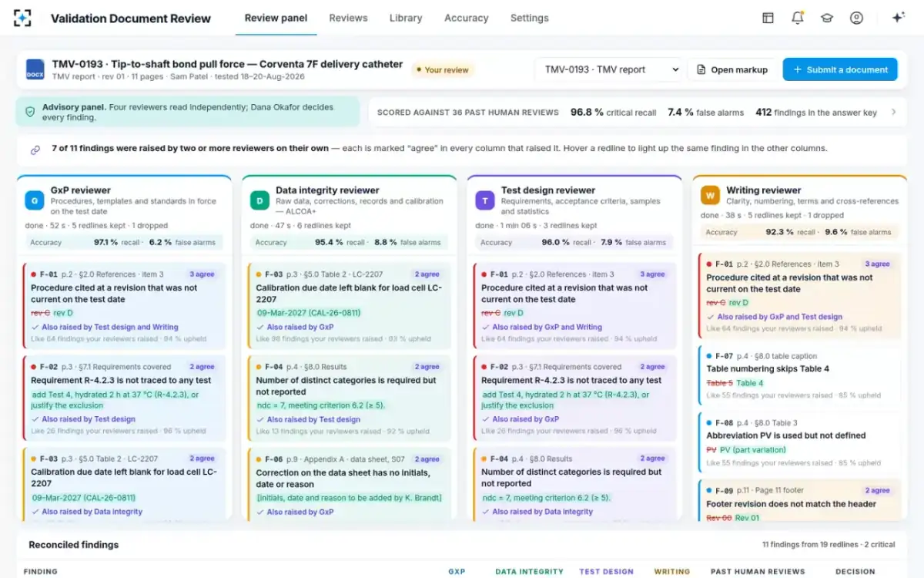The height and width of the screenshot is (578, 924).
Task: Click "2 agree" badge on Writing F-09 card
Action: tap(877, 490)
